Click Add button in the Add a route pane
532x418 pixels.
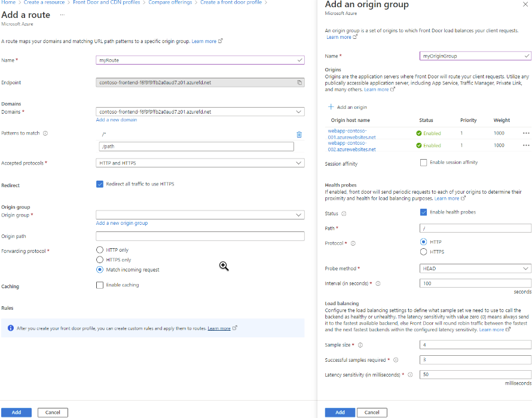coord(16,413)
